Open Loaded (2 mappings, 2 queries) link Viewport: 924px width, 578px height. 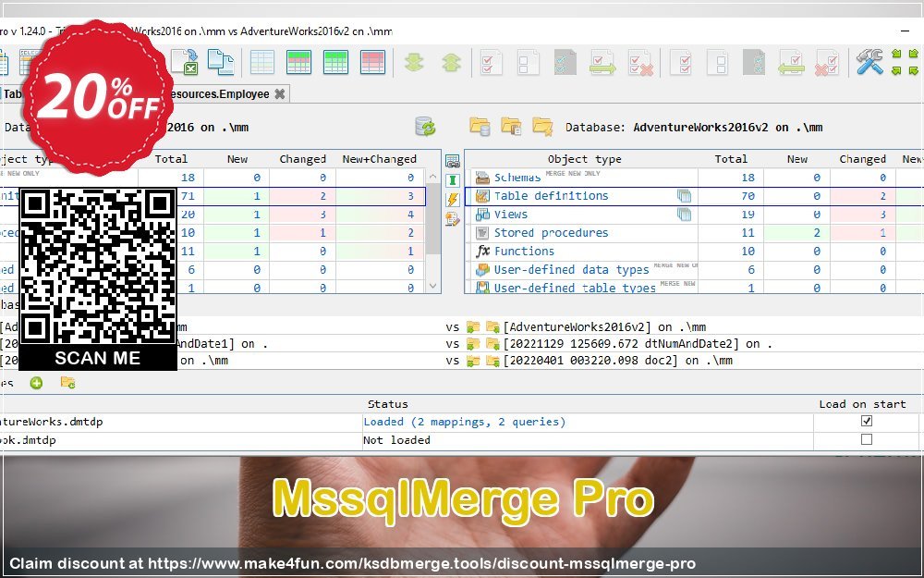[x=465, y=422]
